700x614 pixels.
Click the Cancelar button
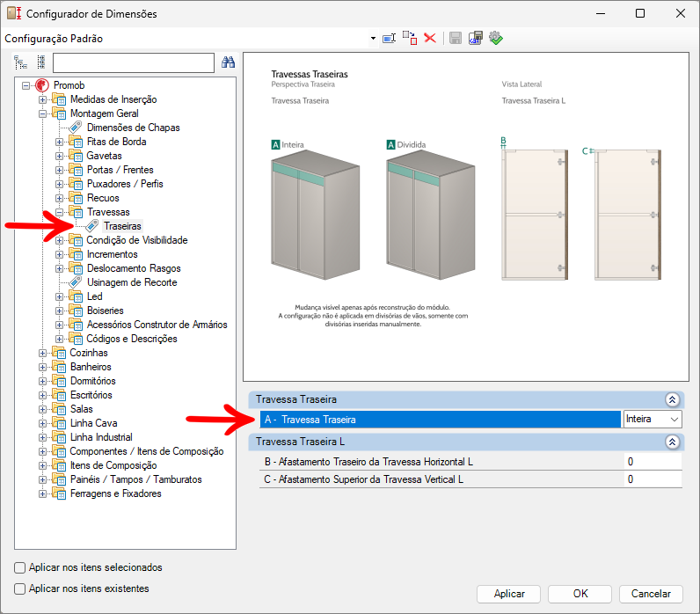click(x=651, y=594)
